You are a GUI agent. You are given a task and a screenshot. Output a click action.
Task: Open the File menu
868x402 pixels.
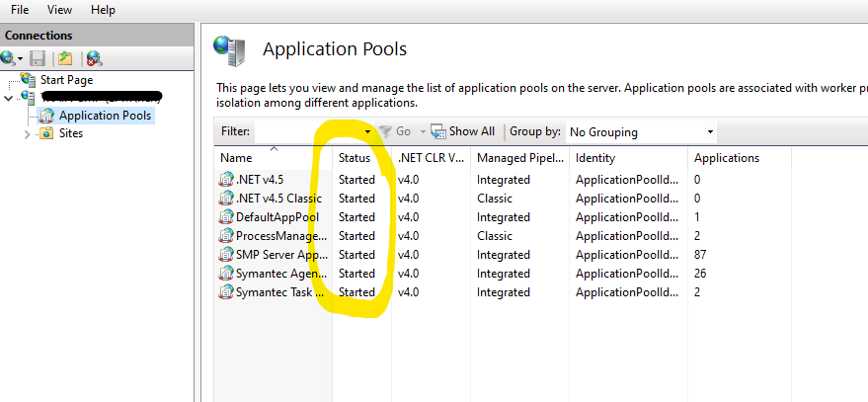[20, 9]
